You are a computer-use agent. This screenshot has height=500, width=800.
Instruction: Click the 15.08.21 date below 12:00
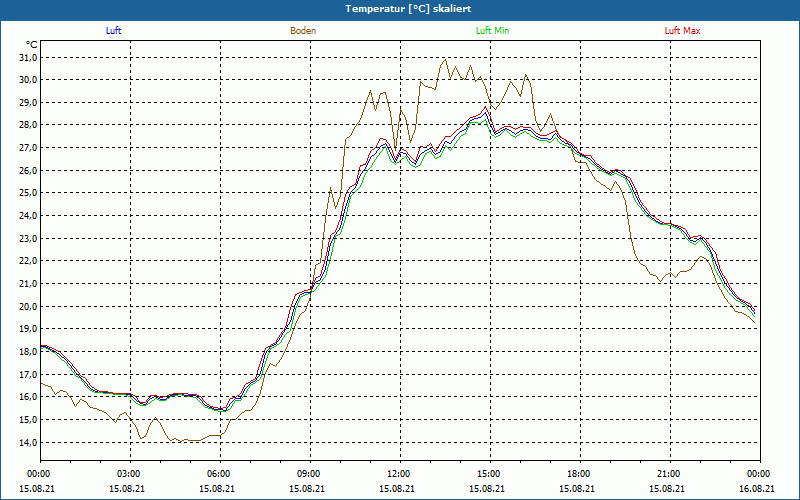click(397, 488)
